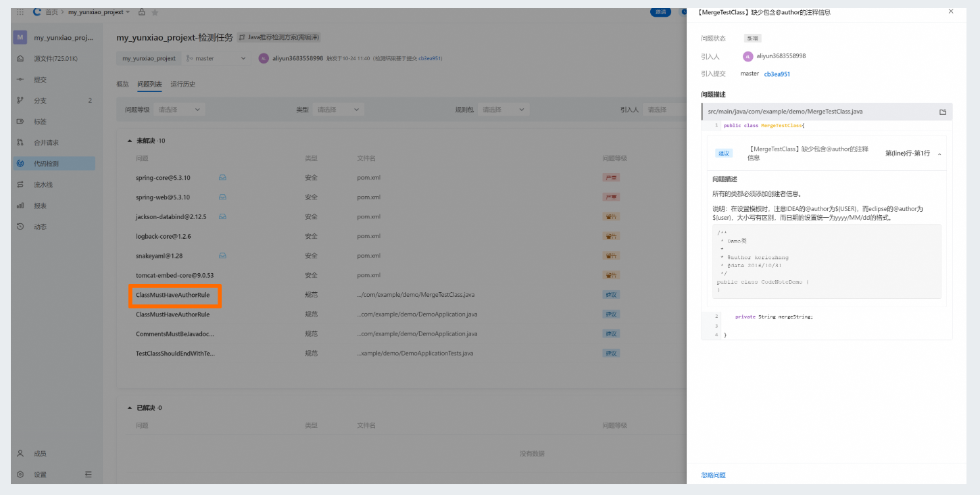980x495 pixels.
Task: Click the inbox icon beside jackson-databind@2.12.5
Action: pos(222,217)
